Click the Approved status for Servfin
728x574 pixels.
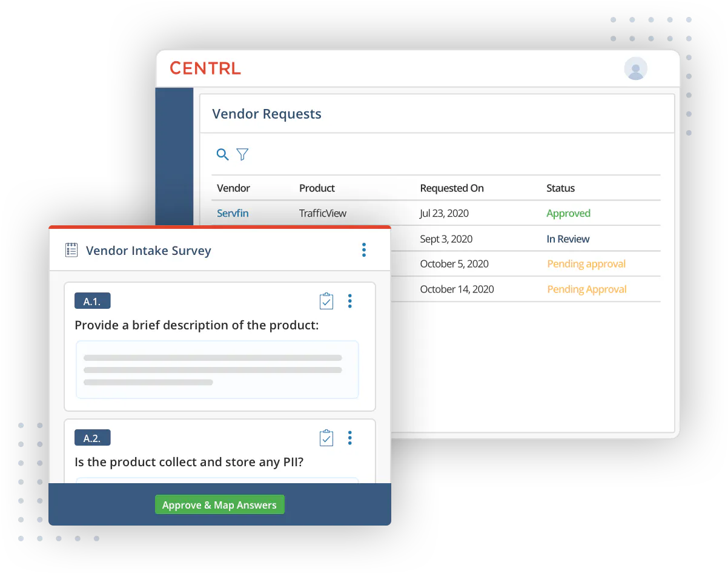pyautogui.click(x=568, y=213)
